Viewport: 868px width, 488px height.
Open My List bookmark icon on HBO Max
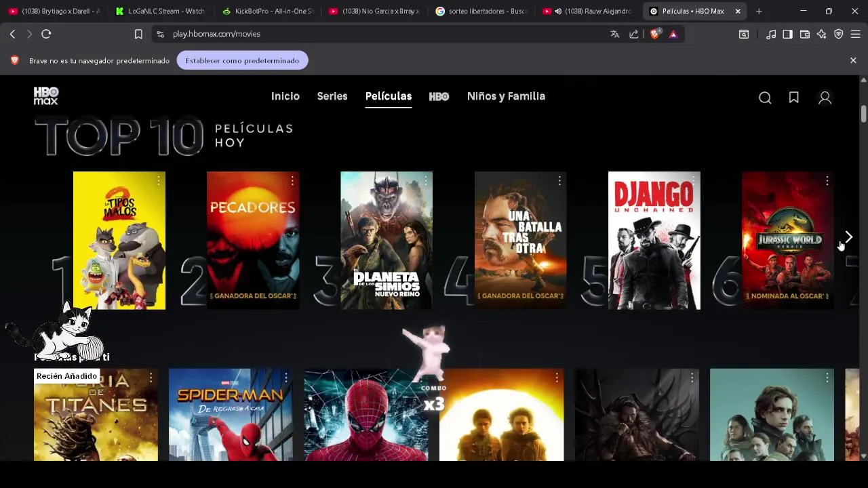793,98
